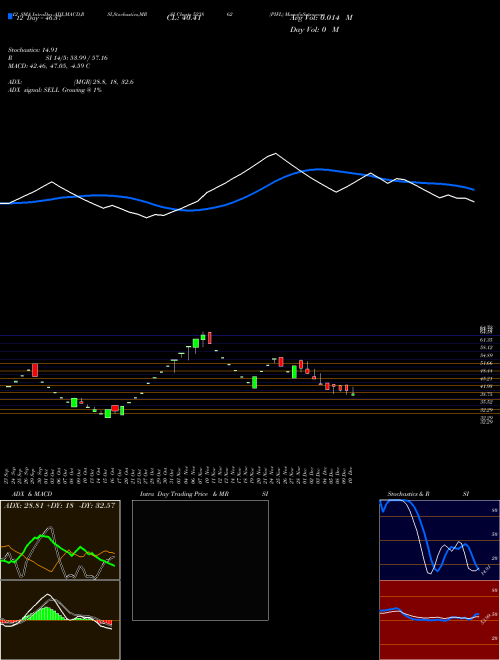The height and width of the screenshot is (660, 500).
Task: Open the red RSI chart panel
Action: tap(439, 620)
